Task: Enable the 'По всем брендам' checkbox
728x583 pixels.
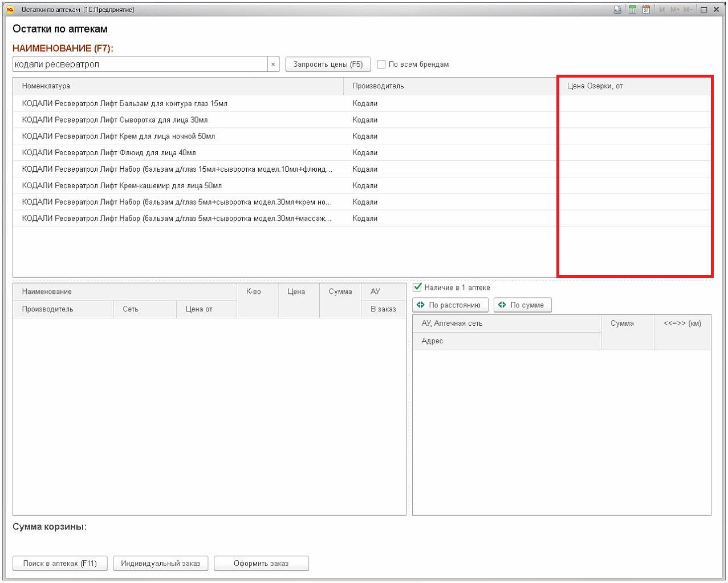Action: (x=381, y=64)
